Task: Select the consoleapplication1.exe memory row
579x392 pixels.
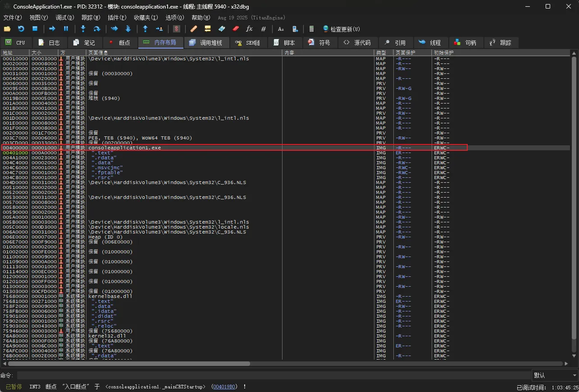Action: pyautogui.click(x=285, y=148)
